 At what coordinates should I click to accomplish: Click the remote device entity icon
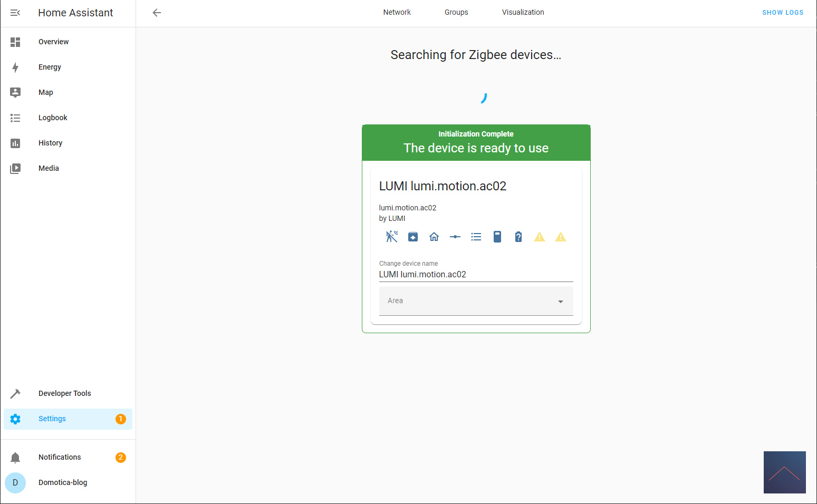click(497, 237)
